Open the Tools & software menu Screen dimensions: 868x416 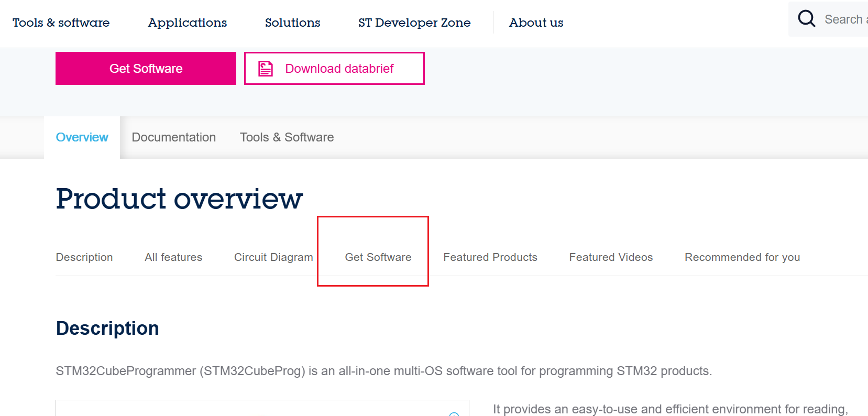61,23
